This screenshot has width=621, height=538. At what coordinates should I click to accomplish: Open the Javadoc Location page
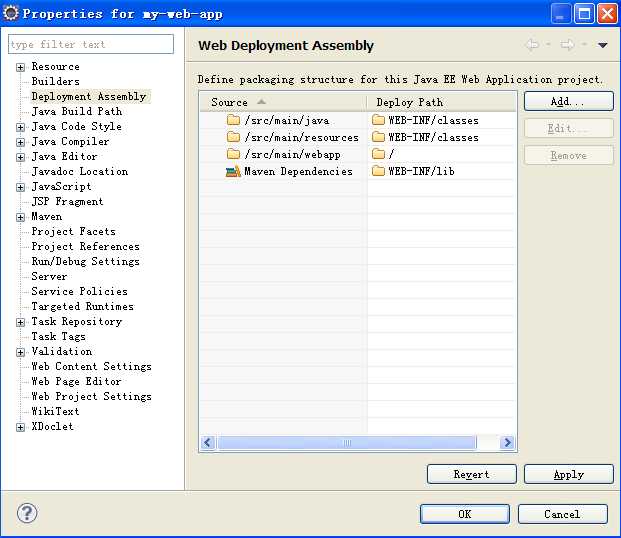tap(80, 171)
